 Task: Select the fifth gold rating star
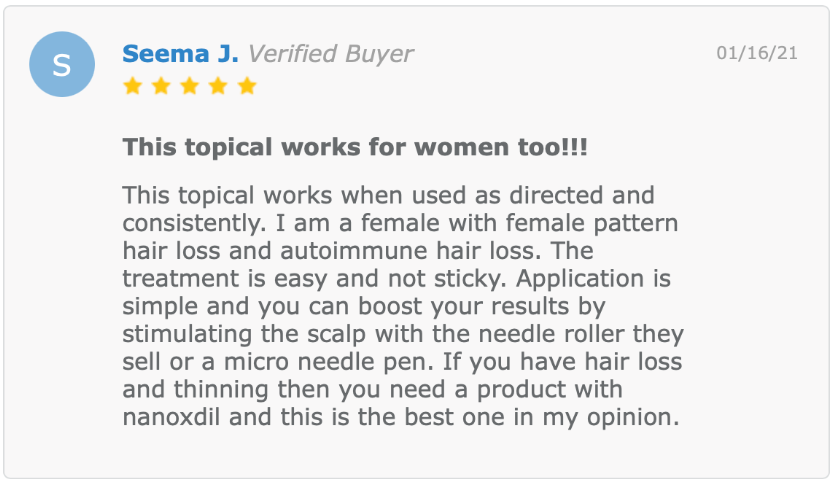[x=247, y=86]
